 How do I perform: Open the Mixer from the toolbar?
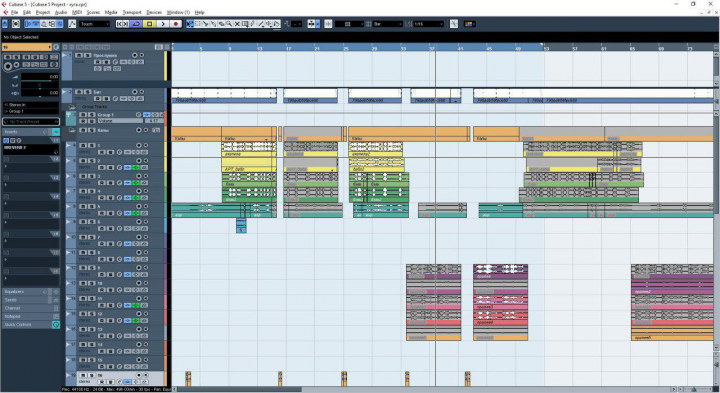59,24
